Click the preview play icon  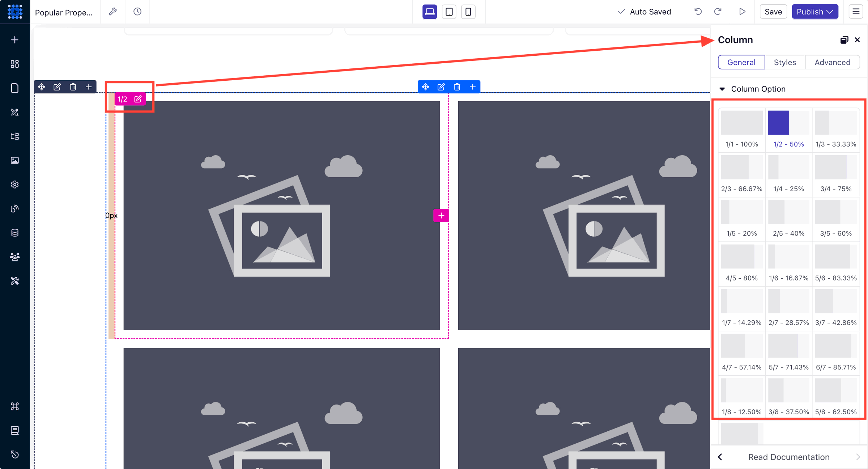point(742,12)
